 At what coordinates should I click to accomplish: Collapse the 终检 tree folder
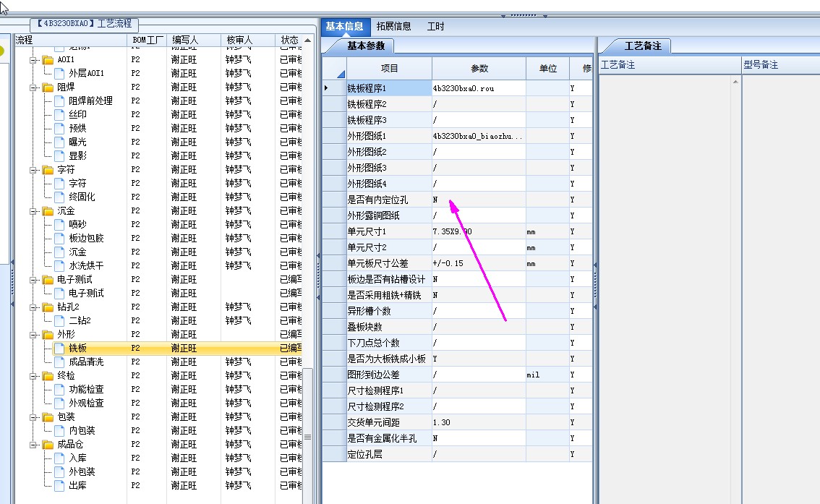tap(33, 376)
